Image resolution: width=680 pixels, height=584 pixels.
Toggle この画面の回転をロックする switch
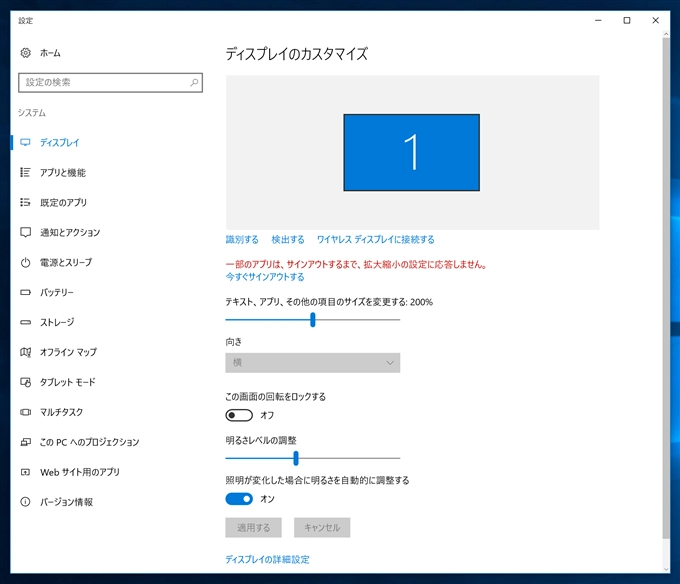coord(239,415)
